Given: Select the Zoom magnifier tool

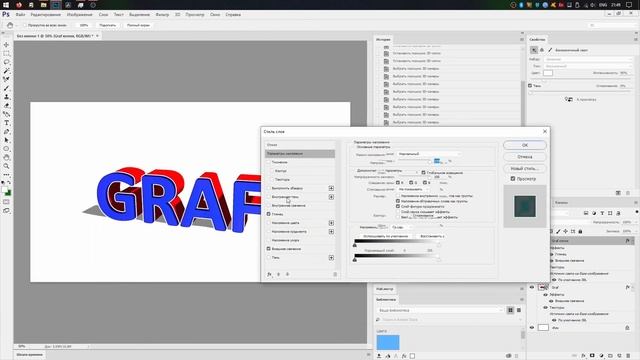Looking at the screenshot, I should tap(7, 166).
